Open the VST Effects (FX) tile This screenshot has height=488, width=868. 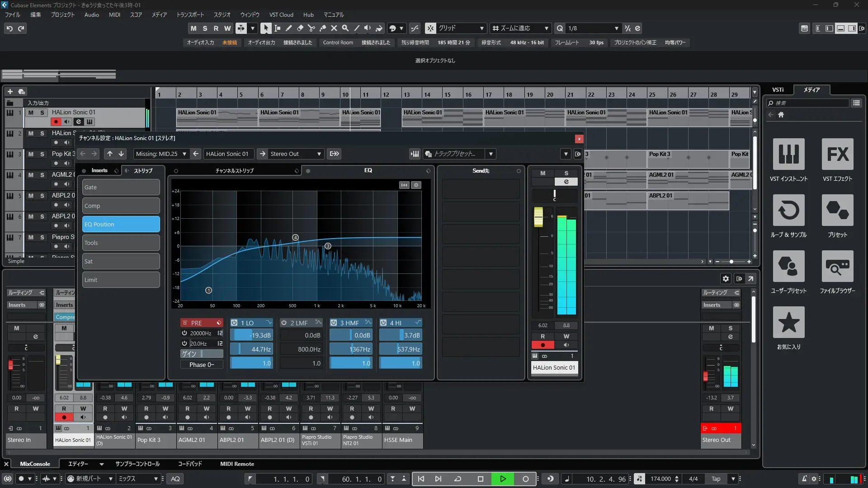coord(837,154)
